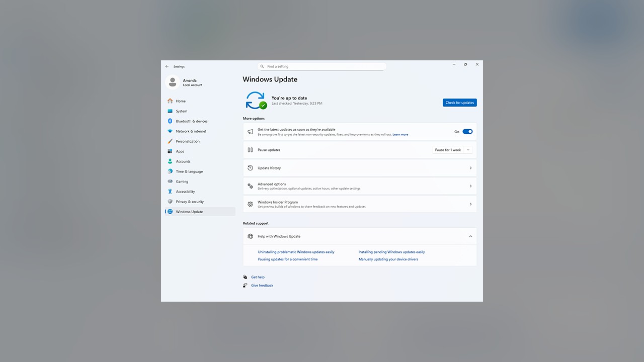
Task: Open Personalization settings label
Action: click(x=188, y=141)
